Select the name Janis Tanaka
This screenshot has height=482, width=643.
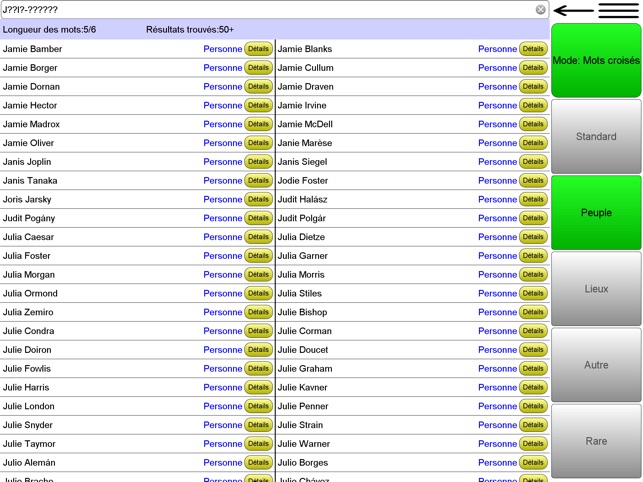coord(30,180)
